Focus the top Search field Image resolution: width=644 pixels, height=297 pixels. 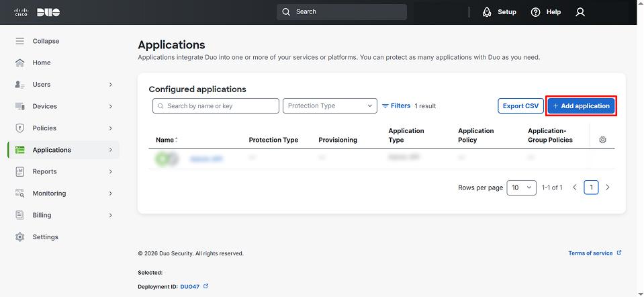342,12
